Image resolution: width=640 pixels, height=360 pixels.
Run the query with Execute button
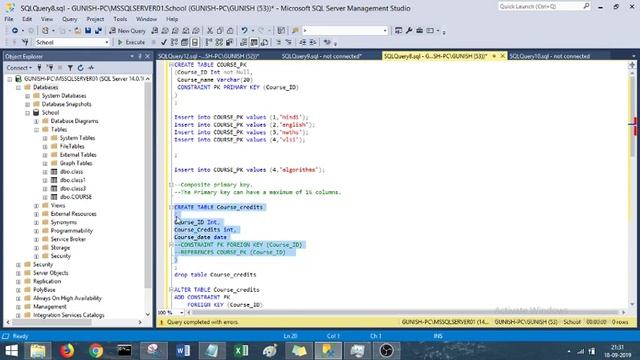tap(131, 42)
